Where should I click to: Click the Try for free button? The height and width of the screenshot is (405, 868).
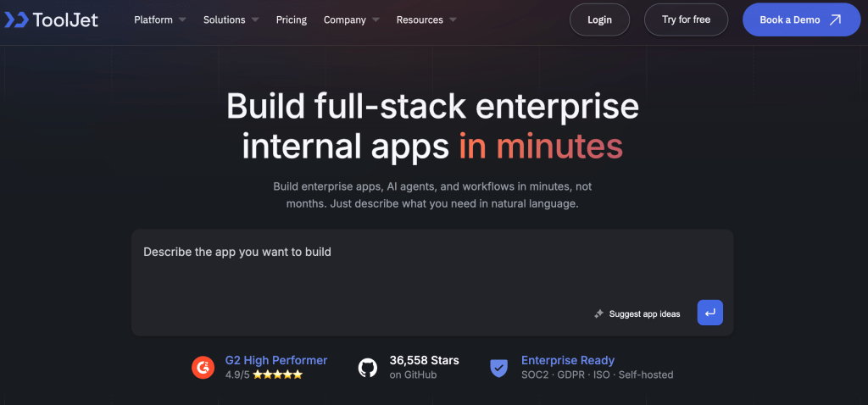686,19
